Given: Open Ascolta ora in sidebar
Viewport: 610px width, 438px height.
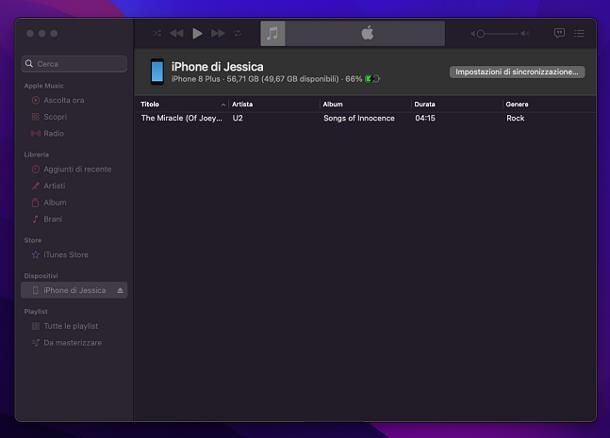Looking at the screenshot, I should (74, 100).
